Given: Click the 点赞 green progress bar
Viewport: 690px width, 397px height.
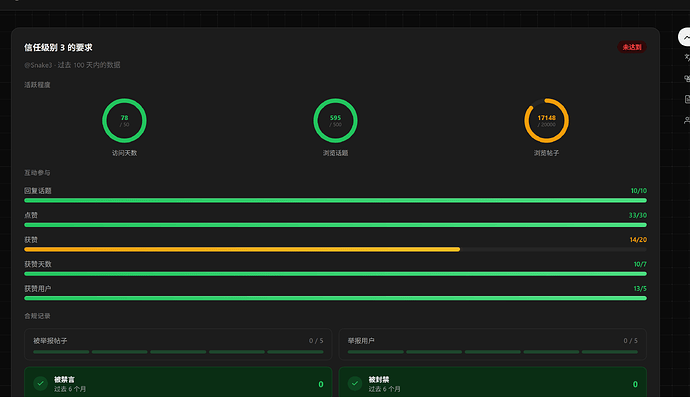Looking at the screenshot, I should (335, 225).
